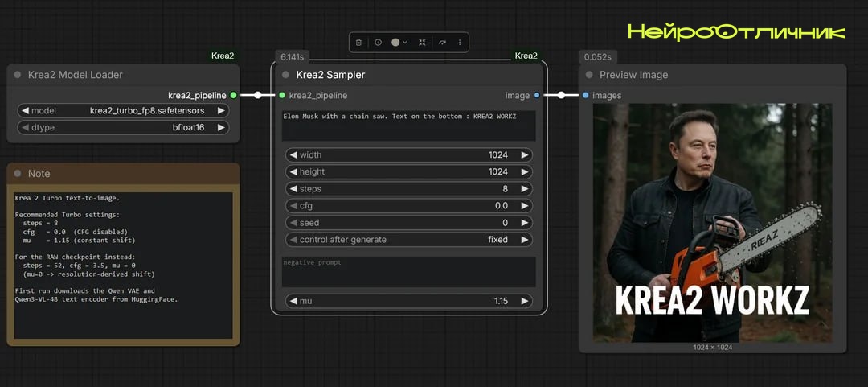
Task: Select previous model with the left arrow
Action: [25, 111]
